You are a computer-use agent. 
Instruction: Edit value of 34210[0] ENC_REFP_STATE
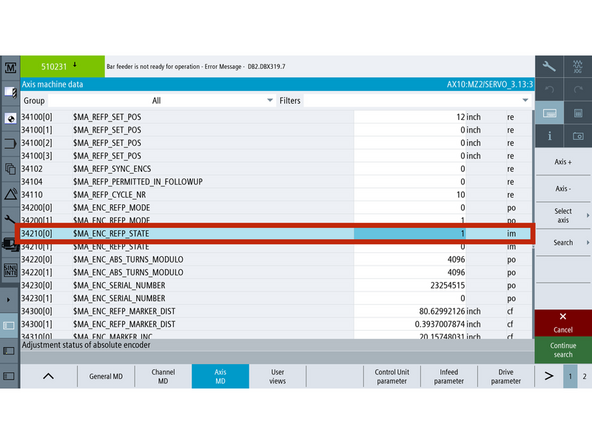pyautogui.click(x=410, y=233)
